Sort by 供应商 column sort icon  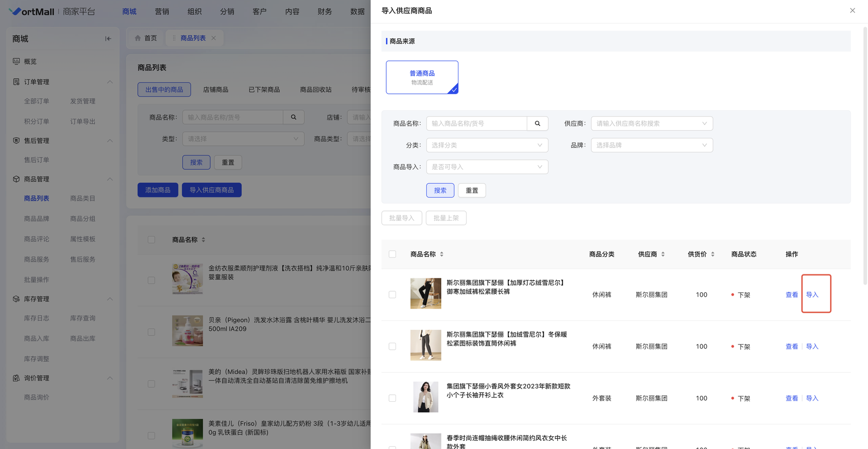point(663,254)
